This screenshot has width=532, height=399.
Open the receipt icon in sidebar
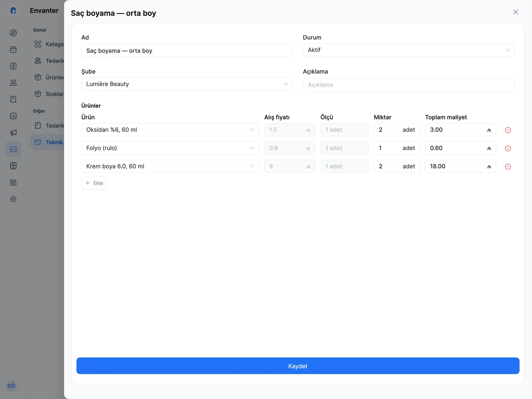(x=13, y=99)
